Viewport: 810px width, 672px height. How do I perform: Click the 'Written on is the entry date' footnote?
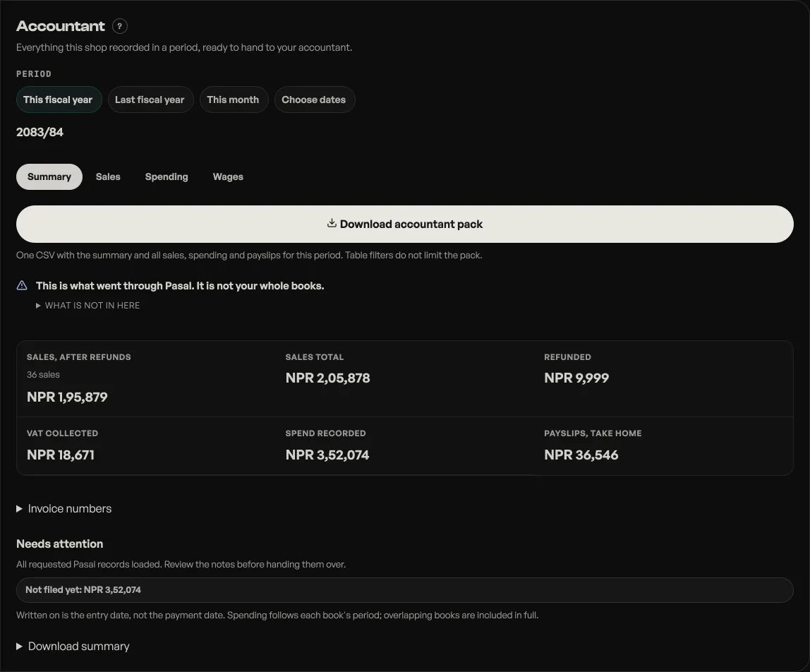tap(277, 615)
